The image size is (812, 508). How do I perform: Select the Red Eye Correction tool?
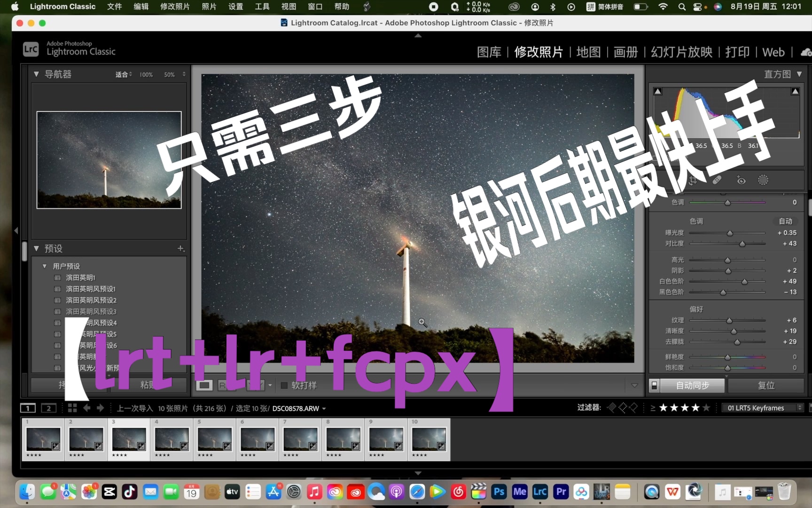click(741, 180)
